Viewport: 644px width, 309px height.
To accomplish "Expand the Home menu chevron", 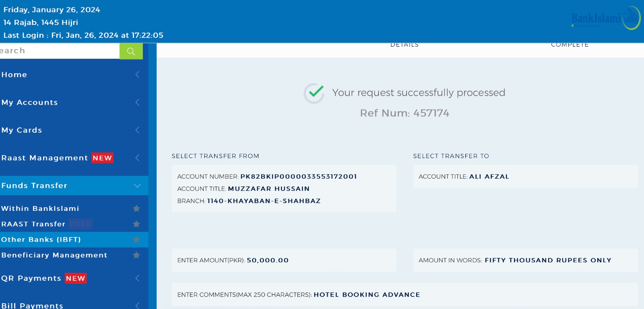I will coord(137,74).
